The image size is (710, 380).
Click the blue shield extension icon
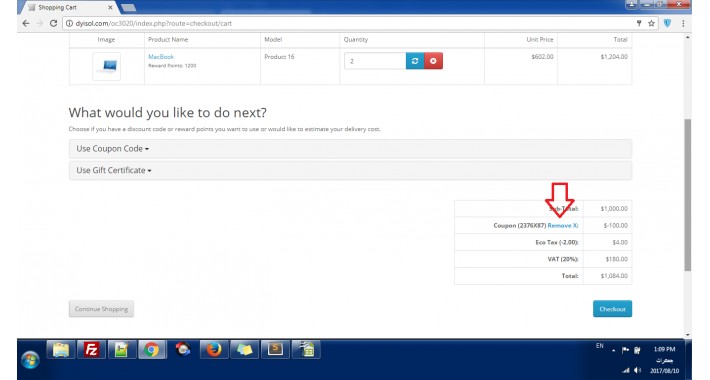tap(667, 23)
